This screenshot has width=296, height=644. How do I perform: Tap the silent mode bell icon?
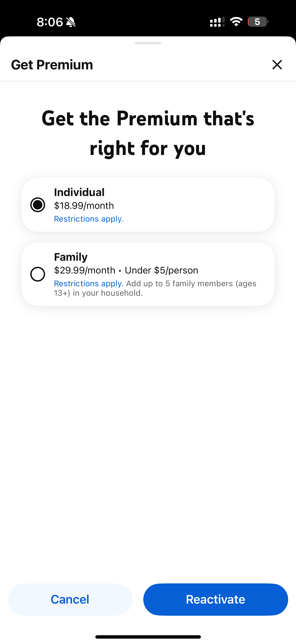click(71, 22)
